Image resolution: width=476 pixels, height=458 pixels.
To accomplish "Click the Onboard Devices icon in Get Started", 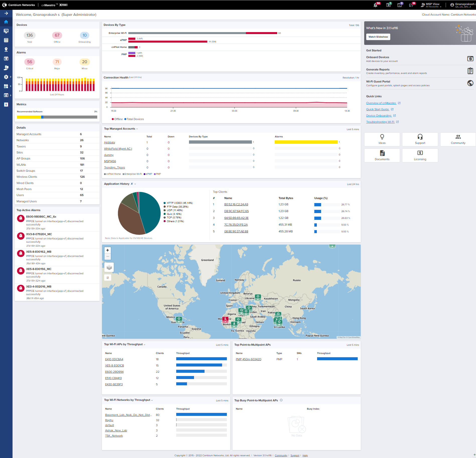I will pos(470,59).
